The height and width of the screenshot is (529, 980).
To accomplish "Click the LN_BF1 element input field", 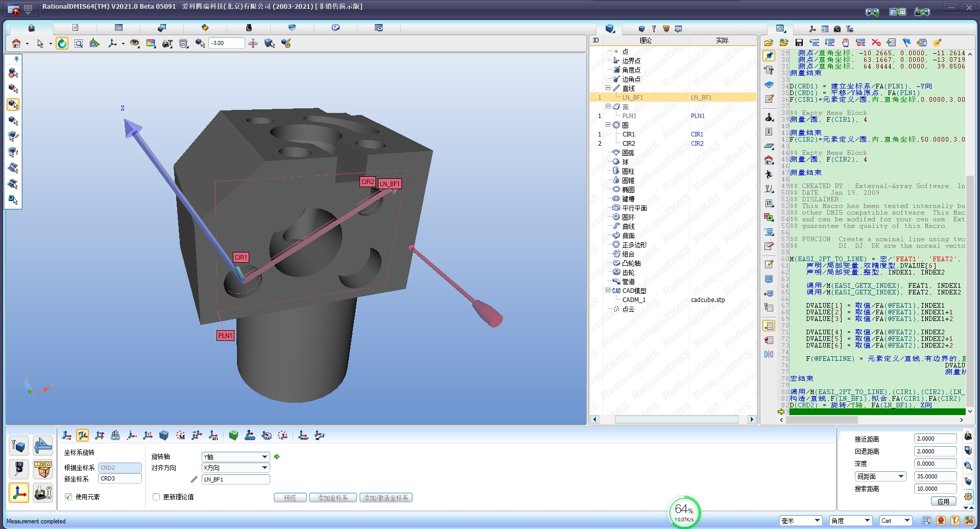I will [x=235, y=479].
